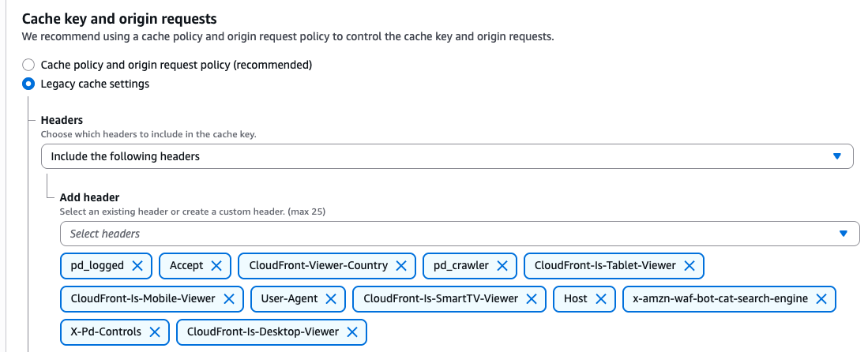Click the Host header chip label
Viewport: 868px width, 352px height.
click(x=576, y=299)
